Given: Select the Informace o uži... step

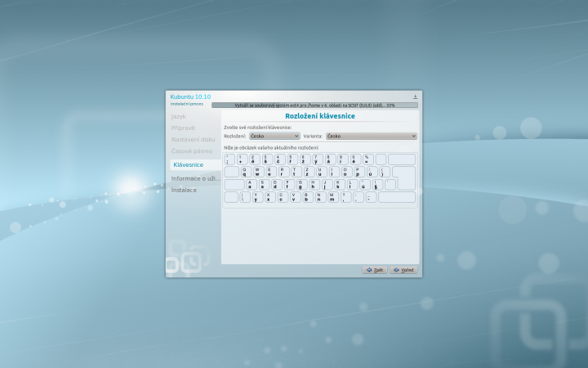Looking at the screenshot, I should pyautogui.click(x=196, y=178).
